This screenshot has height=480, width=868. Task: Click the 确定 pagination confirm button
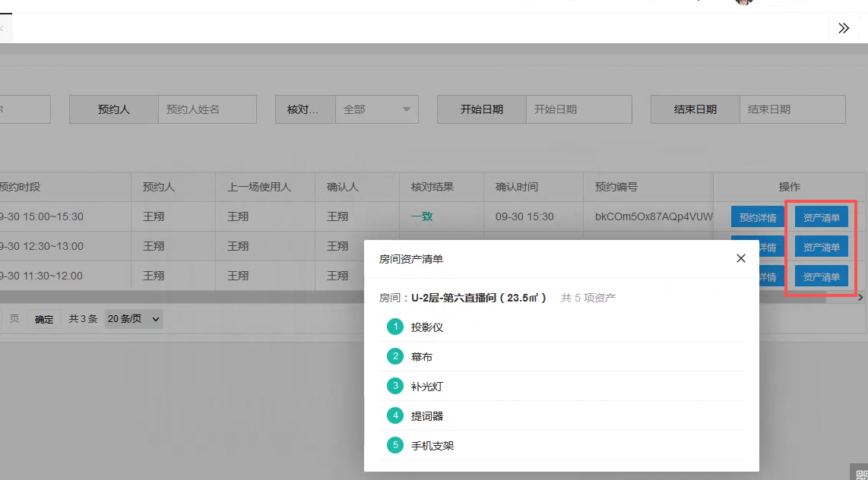[x=44, y=319]
